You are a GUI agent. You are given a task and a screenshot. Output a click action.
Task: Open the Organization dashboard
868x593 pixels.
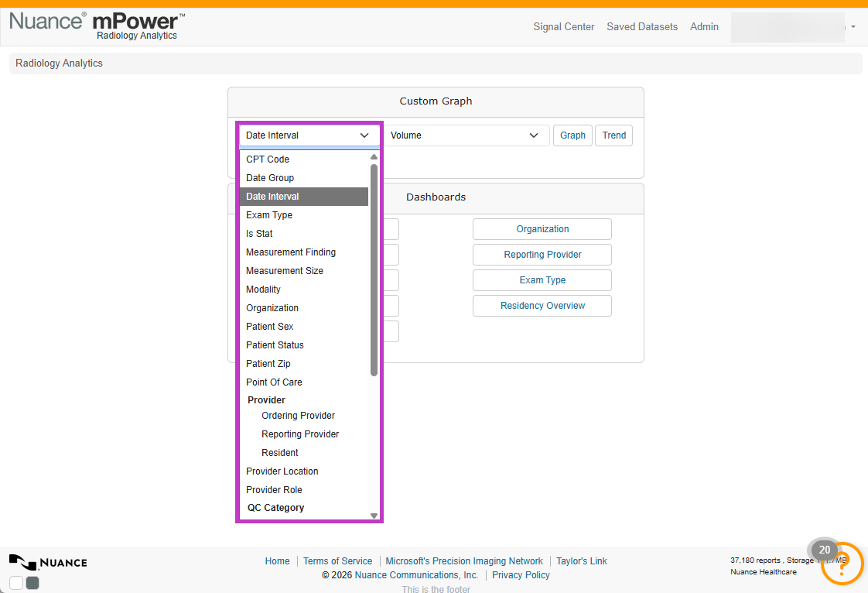click(x=542, y=229)
